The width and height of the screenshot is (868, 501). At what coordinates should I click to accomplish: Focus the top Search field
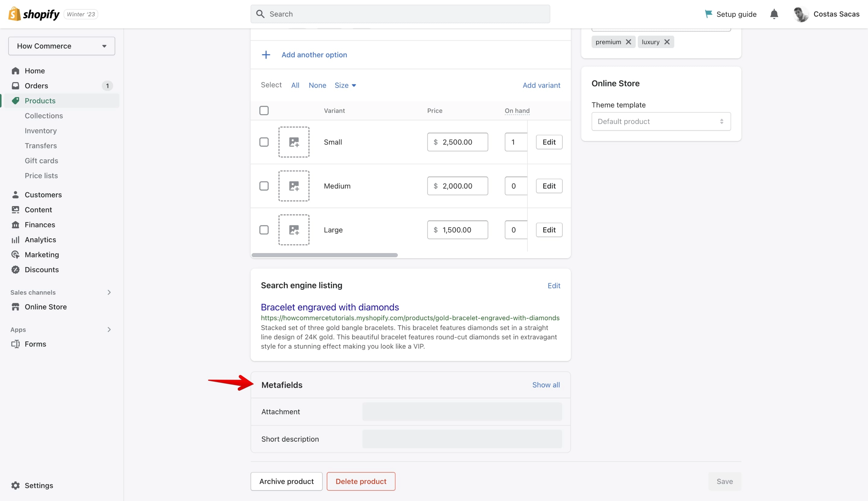click(400, 14)
